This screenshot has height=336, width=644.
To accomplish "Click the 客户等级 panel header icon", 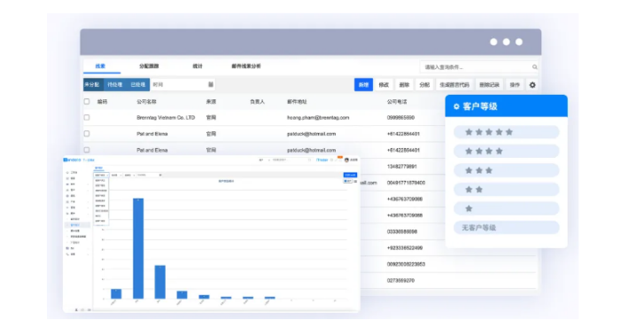I will click(456, 106).
